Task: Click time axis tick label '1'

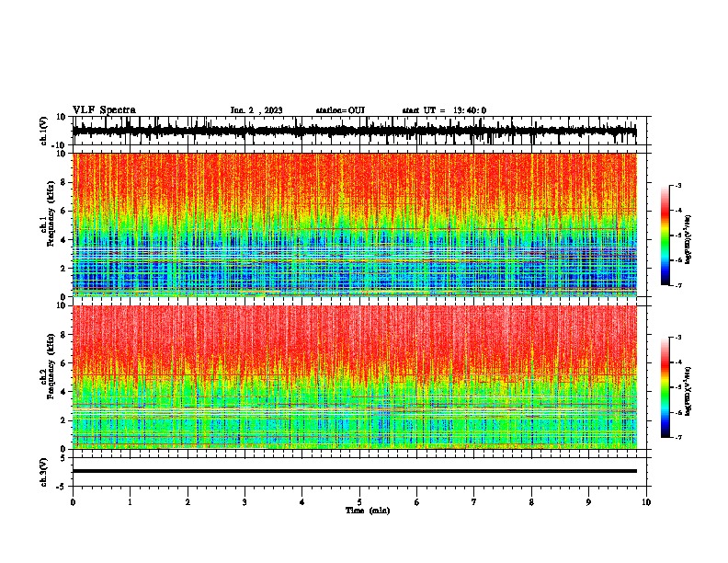Action: (x=130, y=502)
